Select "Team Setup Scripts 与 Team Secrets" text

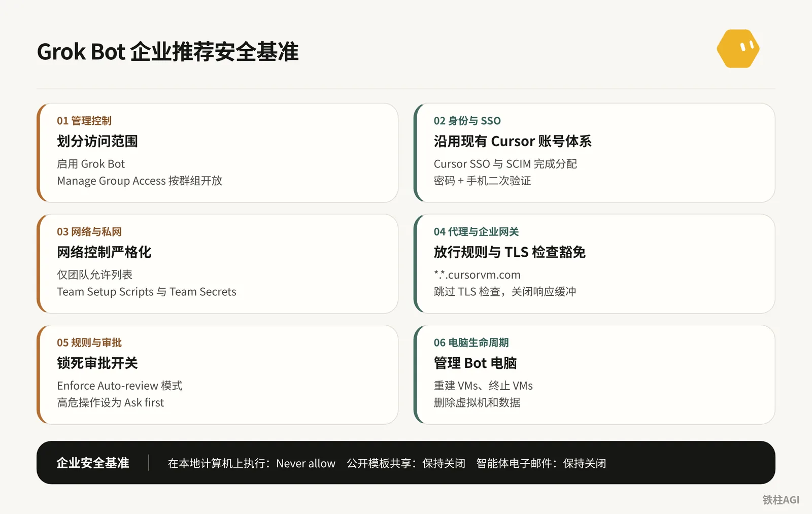[147, 292]
